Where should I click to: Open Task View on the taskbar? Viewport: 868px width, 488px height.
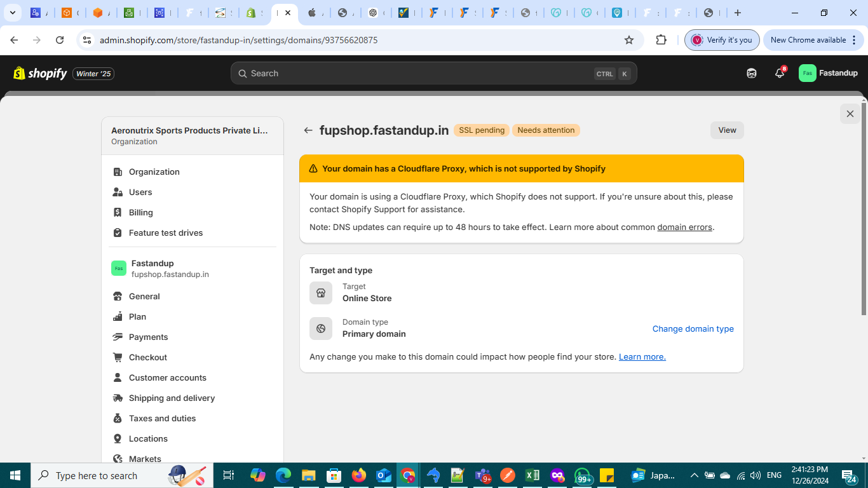pyautogui.click(x=229, y=475)
